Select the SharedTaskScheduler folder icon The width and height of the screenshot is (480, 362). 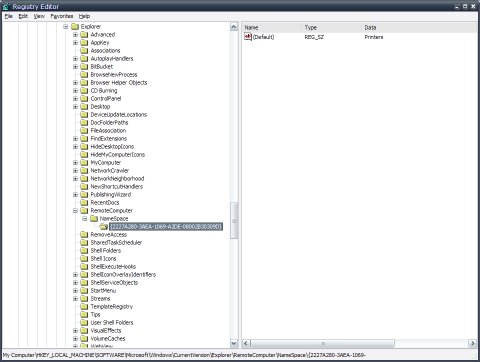click(84, 243)
